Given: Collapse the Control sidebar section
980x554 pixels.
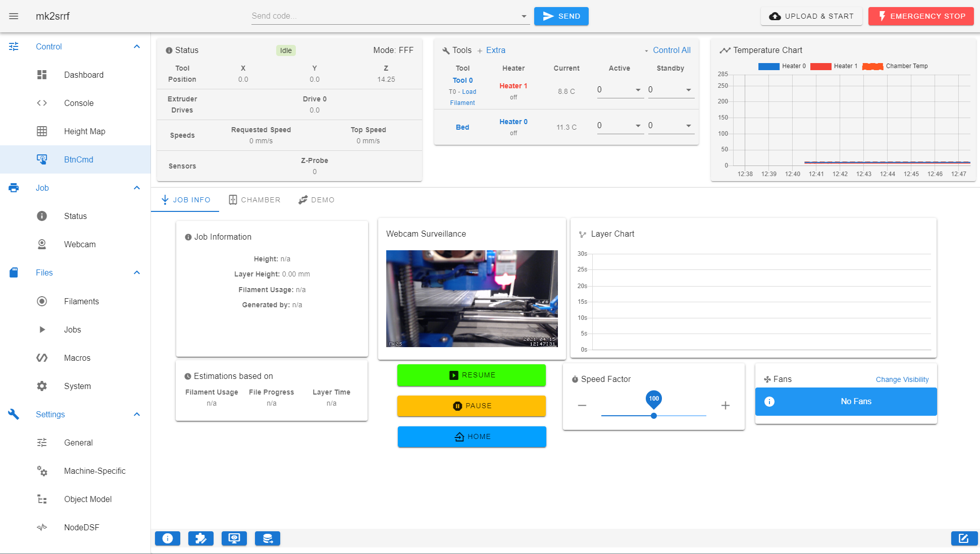Looking at the screenshot, I should tap(137, 46).
